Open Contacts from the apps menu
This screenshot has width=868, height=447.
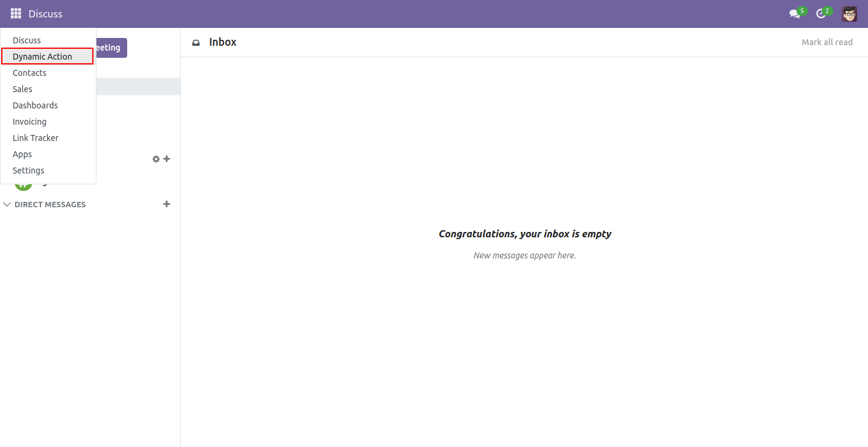48,73
